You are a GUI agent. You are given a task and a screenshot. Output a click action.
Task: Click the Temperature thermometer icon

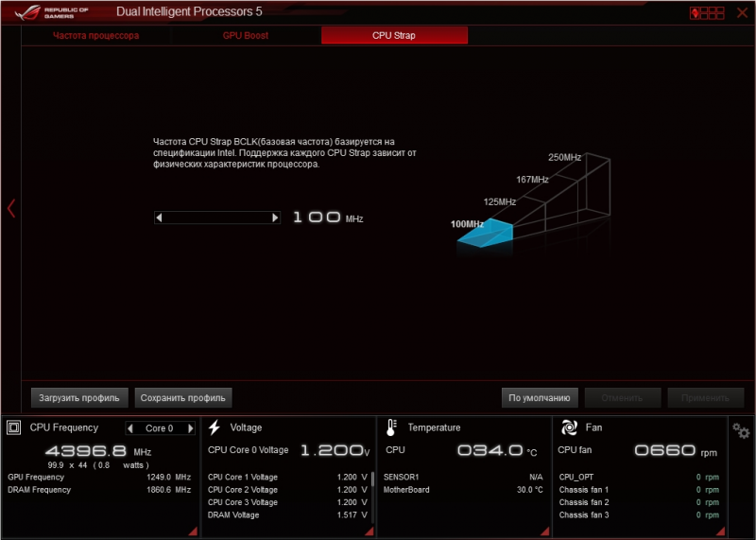pyautogui.click(x=391, y=427)
